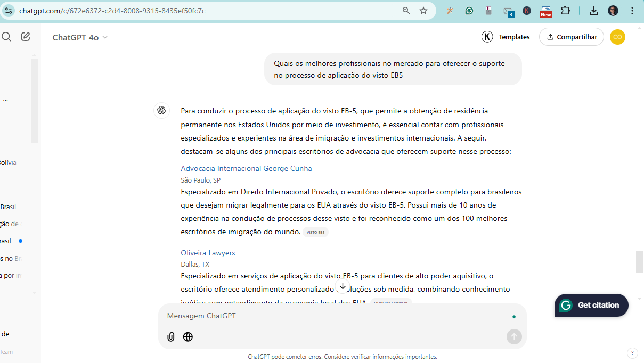
Task: Open the Oliveira Lawyers link
Action: [x=208, y=253]
